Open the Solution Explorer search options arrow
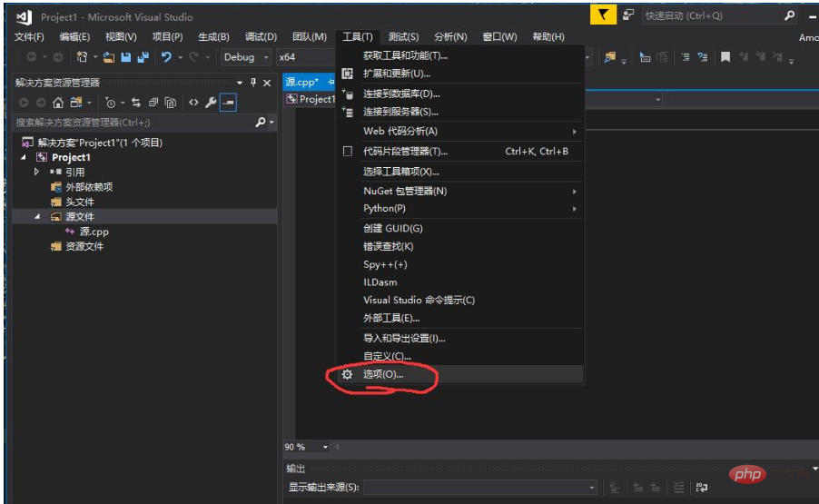Image resolution: width=819 pixels, height=504 pixels. pos(271,123)
